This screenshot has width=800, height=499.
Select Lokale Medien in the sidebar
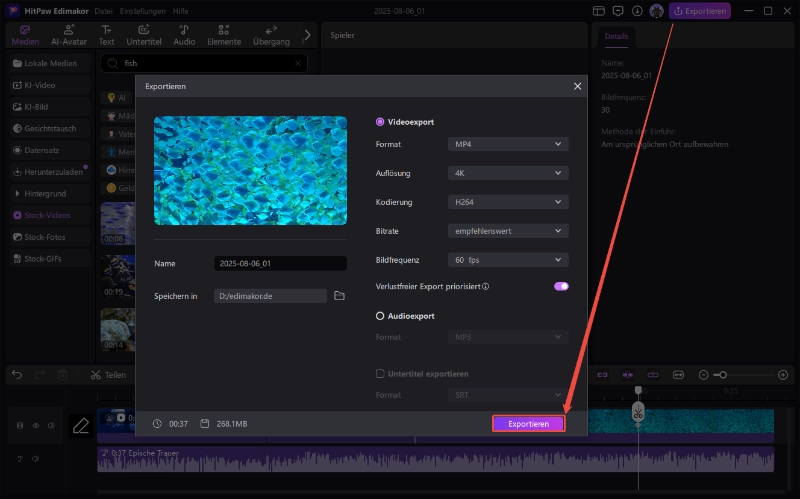coord(50,63)
